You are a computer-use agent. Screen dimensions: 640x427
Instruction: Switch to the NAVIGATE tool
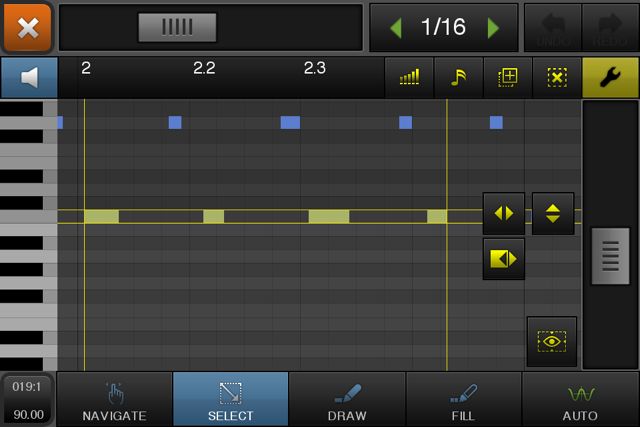point(115,400)
